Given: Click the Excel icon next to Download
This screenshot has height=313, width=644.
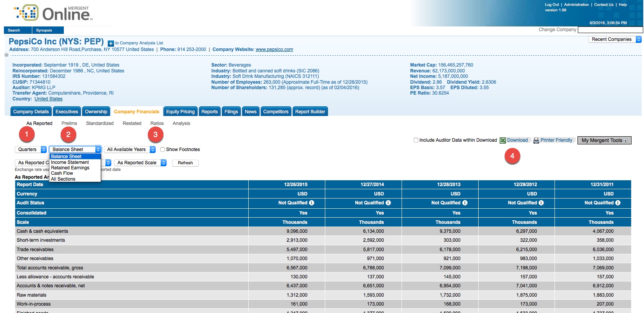Looking at the screenshot, I should click(x=503, y=141).
